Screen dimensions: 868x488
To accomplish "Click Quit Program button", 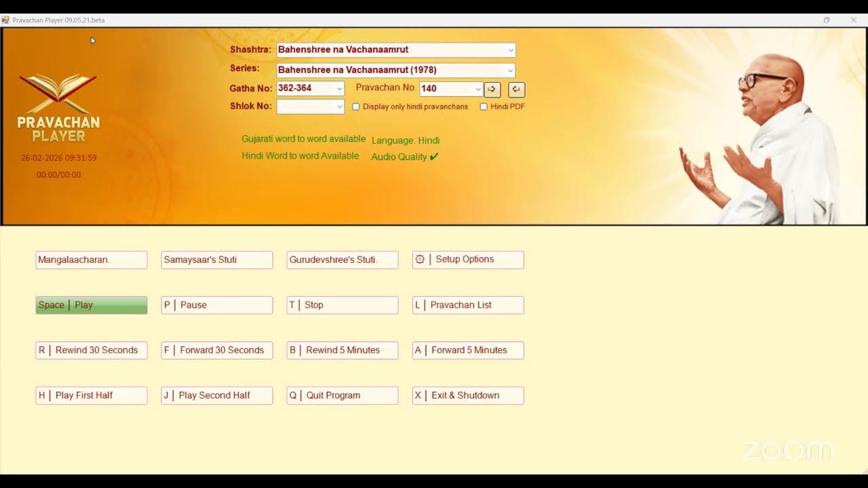I will tap(342, 396).
